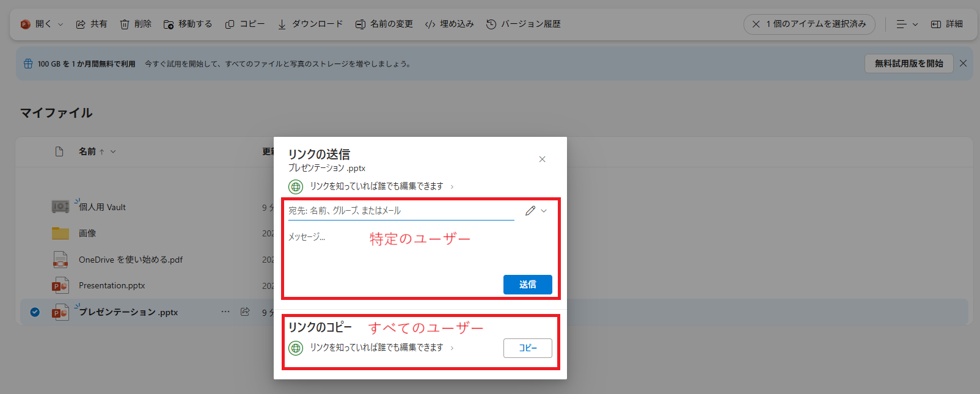Click the 削除 trash icon
The width and height of the screenshot is (980, 394).
coord(125,24)
